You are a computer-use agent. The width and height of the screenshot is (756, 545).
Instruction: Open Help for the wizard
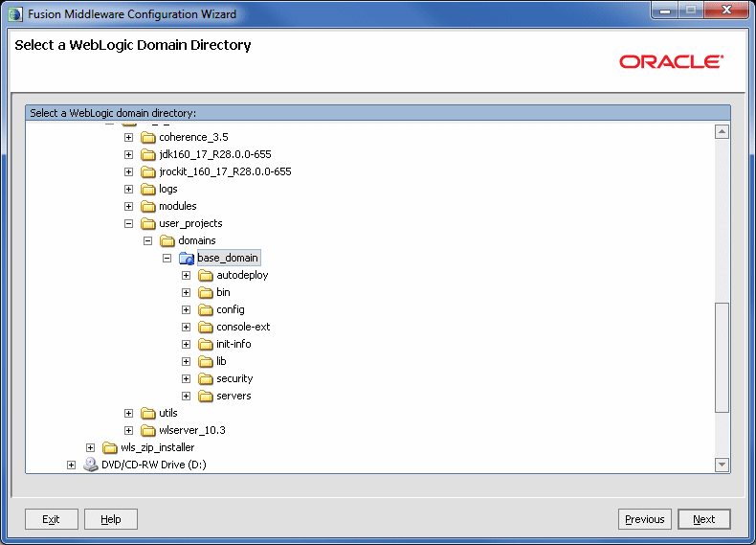111,519
